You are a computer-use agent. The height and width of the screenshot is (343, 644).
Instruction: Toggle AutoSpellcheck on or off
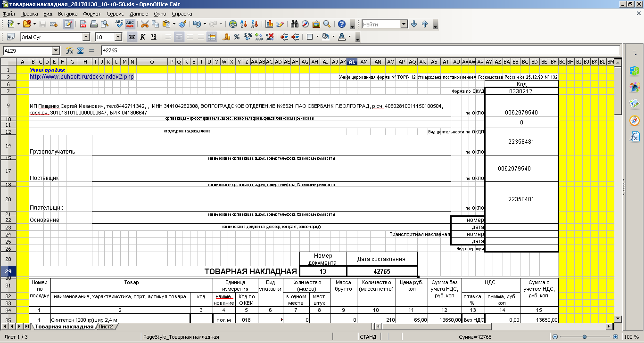tap(130, 24)
